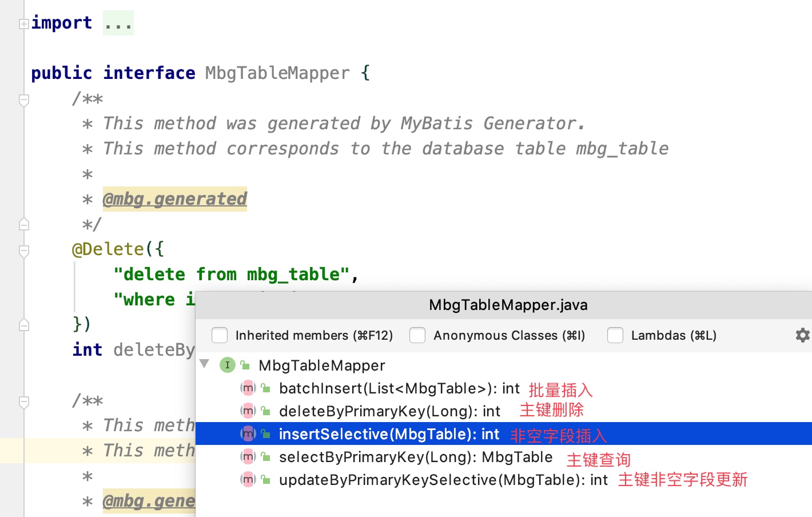This screenshot has width=812, height=517.
Task: Toggle the Anonymous Classes checkbox
Action: [417, 335]
